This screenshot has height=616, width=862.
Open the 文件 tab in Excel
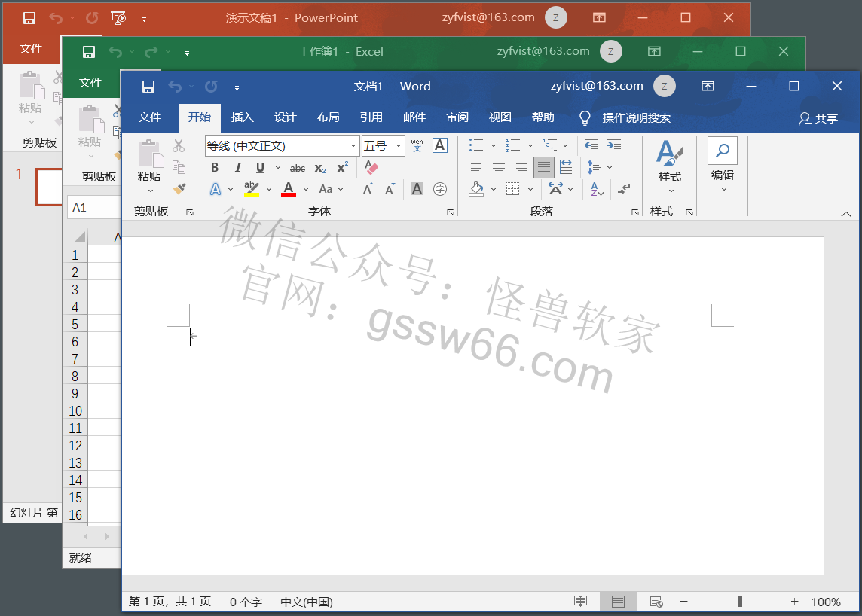tap(90, 83)
